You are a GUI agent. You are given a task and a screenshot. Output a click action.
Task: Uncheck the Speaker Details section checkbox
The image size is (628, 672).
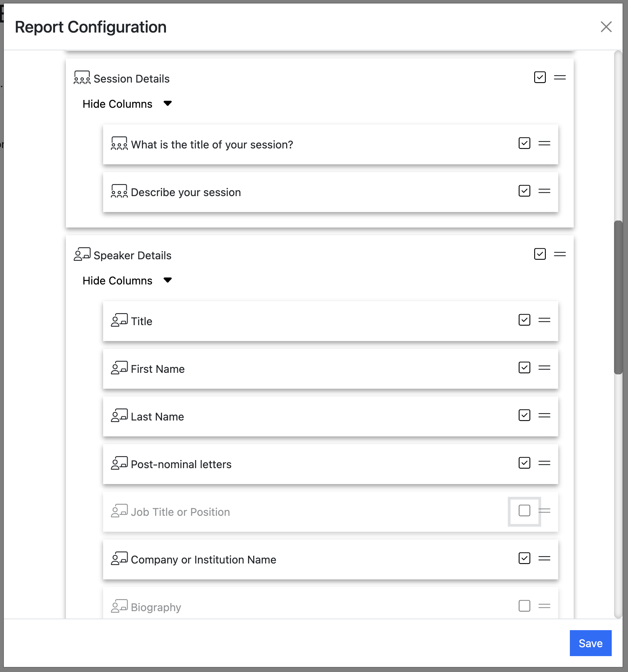pos(540,254)
